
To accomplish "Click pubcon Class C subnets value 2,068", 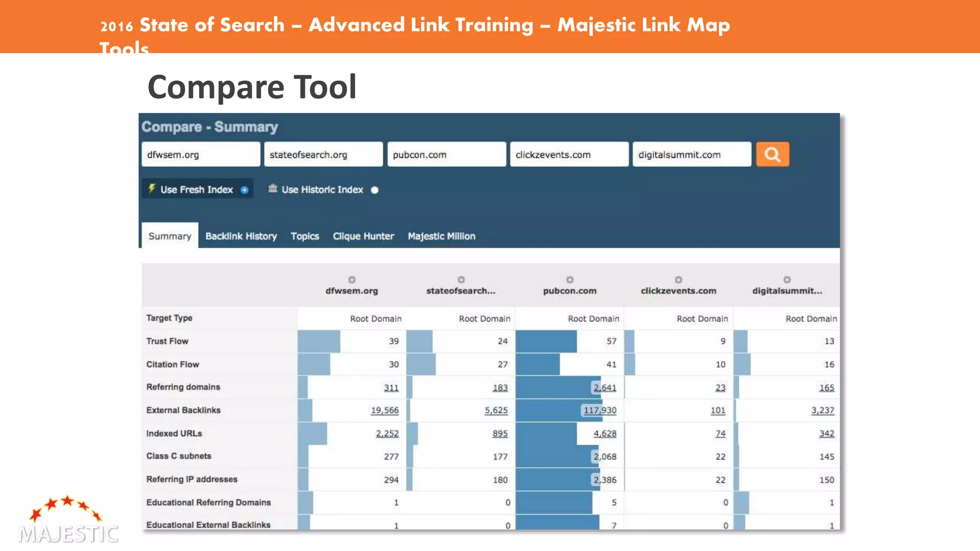I will coord(605,457).
